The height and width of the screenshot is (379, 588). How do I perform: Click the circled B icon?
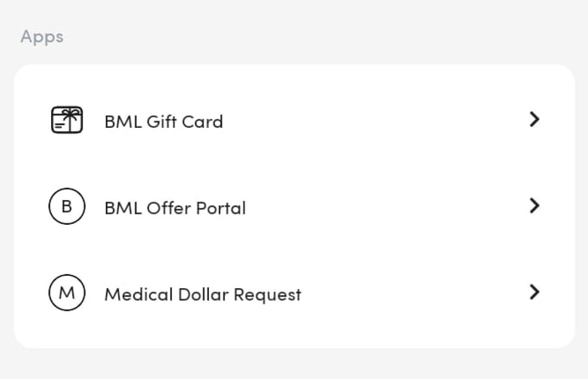(67, 207)
